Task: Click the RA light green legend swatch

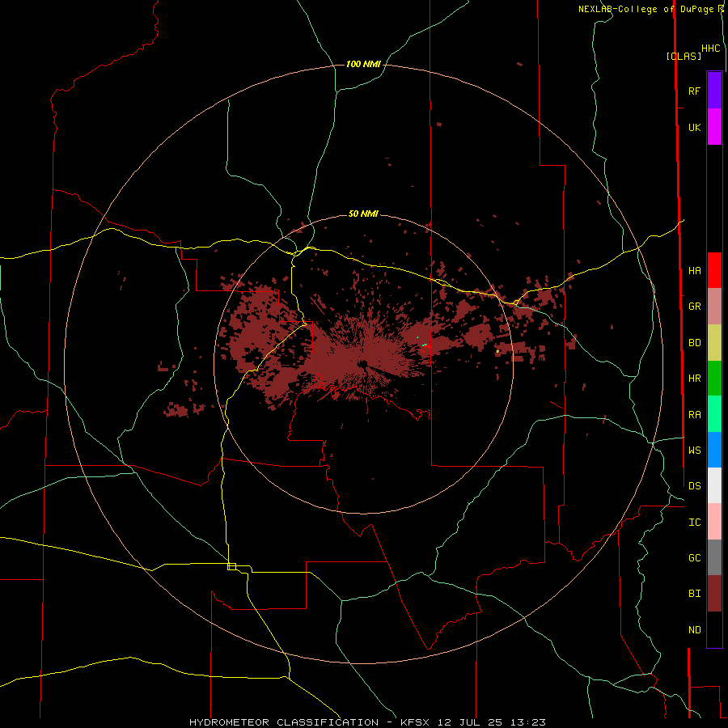Action: 714,414
